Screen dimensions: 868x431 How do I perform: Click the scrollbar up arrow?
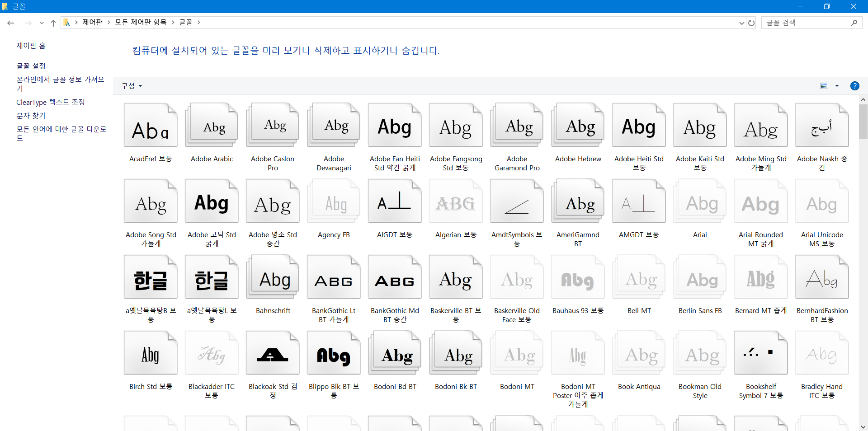click(863, 100)
